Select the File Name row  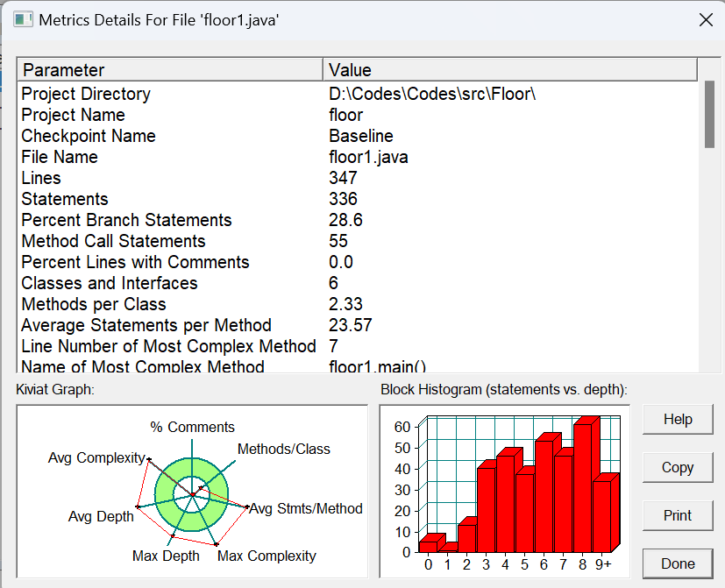click(x=358, y=157)
